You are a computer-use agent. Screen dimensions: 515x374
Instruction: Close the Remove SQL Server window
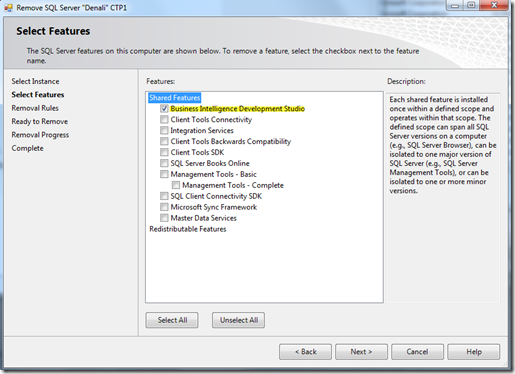(x=494, y=5)
